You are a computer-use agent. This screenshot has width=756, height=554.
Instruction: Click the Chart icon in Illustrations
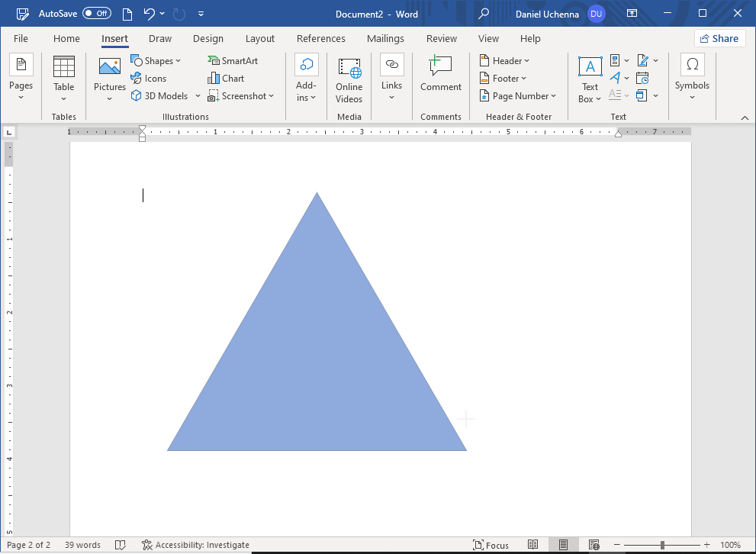coord(226,78)
